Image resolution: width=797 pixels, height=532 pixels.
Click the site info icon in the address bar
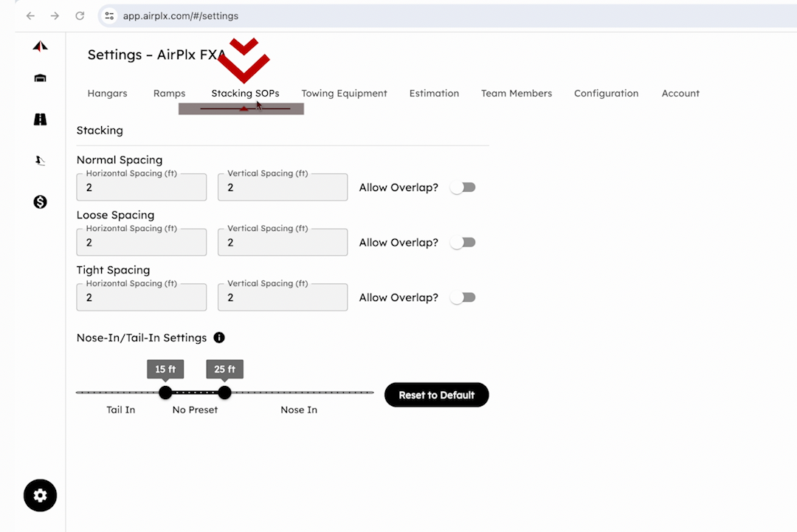pos(109,15)
